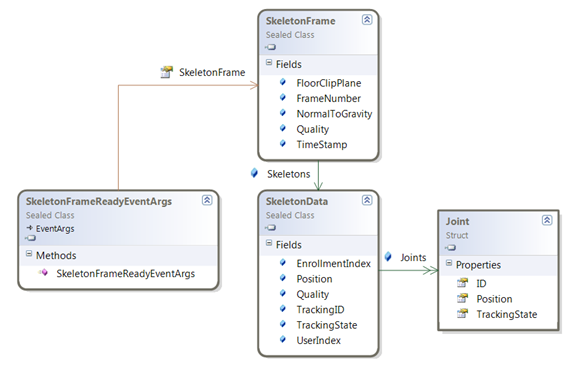
Task: Collapse the Properties section in Joint
Action: pos(449,263)
